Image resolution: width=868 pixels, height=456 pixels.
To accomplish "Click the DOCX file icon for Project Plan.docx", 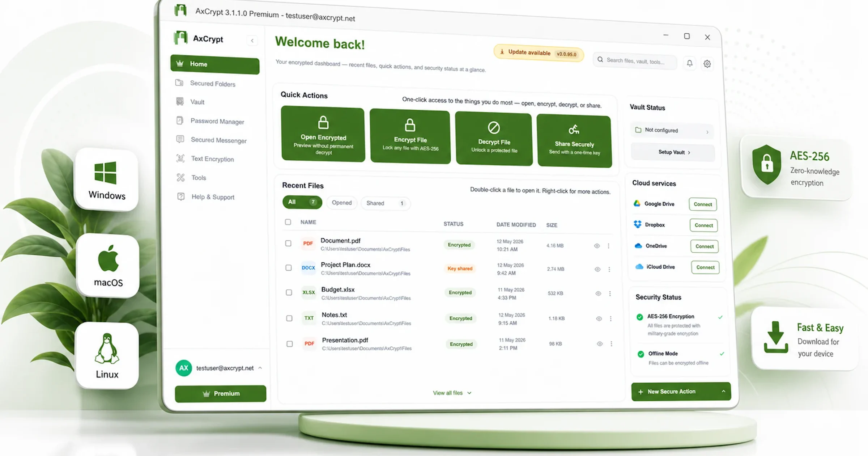I will pos(308,268).
